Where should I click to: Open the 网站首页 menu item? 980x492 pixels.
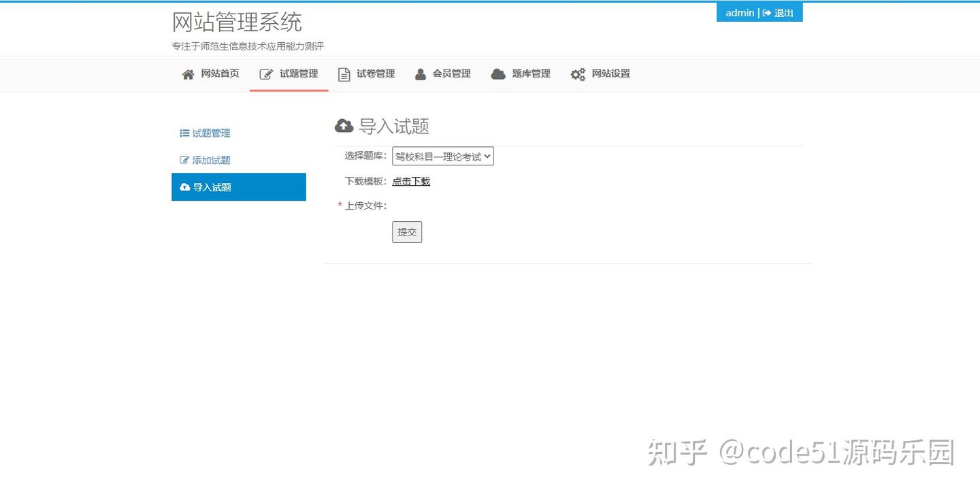(218, 73)
